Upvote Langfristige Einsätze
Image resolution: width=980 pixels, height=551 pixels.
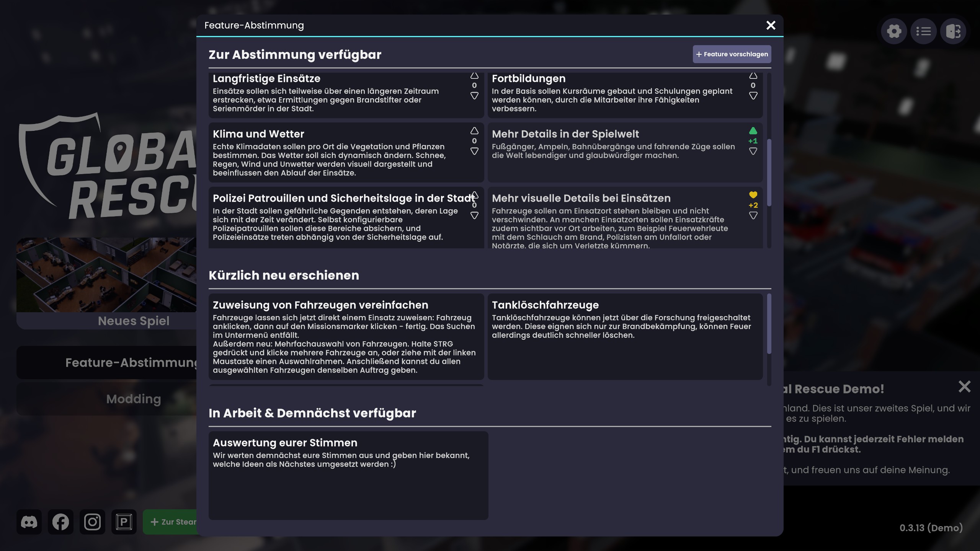pos(474,76)
